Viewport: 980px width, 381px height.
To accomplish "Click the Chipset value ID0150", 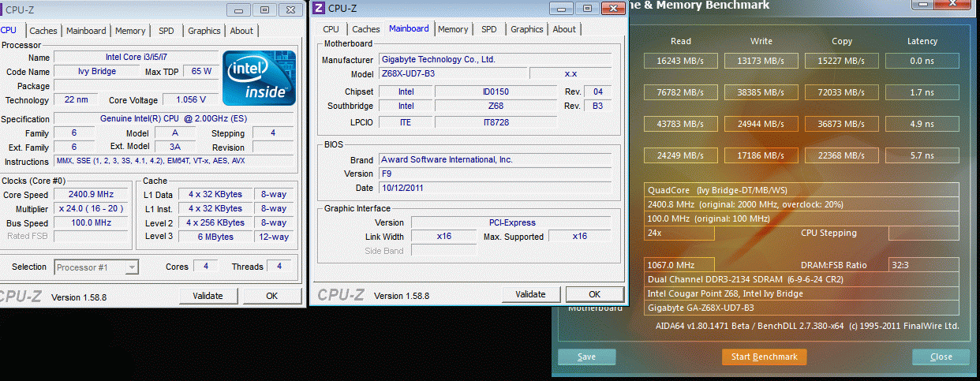I will [x=496, y=92].
